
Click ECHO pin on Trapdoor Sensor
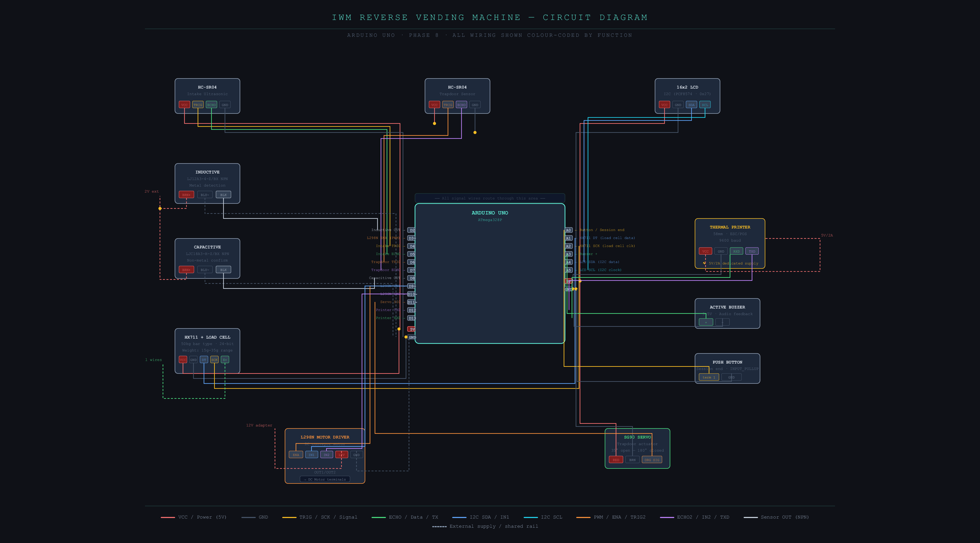coord(461,105)
